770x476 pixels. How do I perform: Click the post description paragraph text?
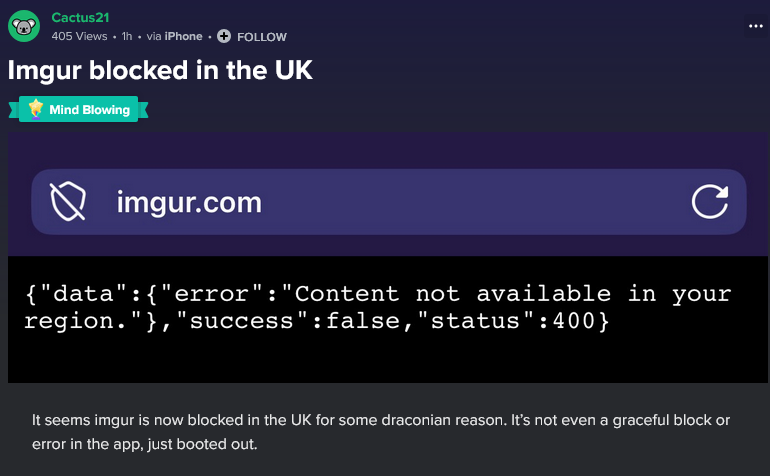[x=381, y=432]
